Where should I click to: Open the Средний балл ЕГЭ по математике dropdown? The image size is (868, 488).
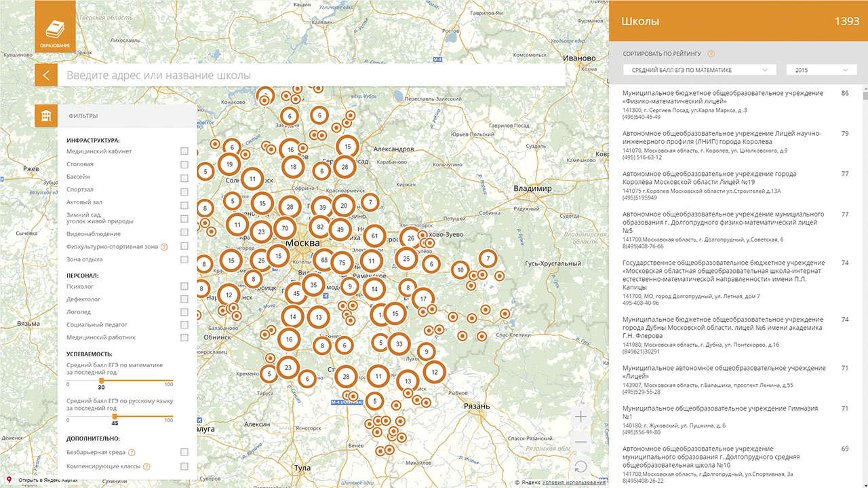click(x=700, y=70)
